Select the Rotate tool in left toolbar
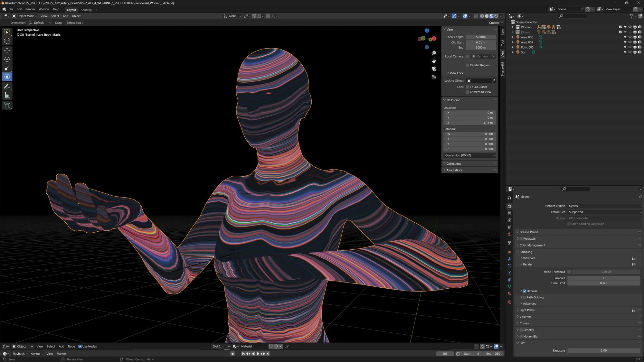 click(7, 59)
